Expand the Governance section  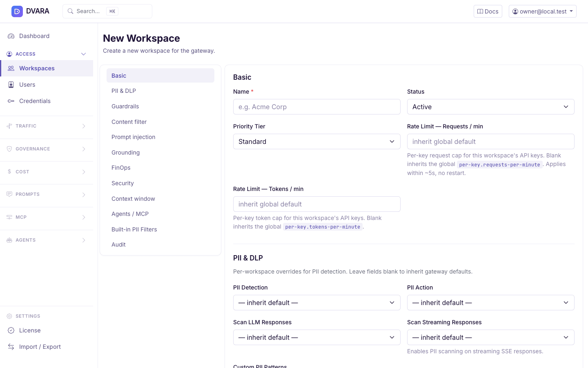pos(47,149)
